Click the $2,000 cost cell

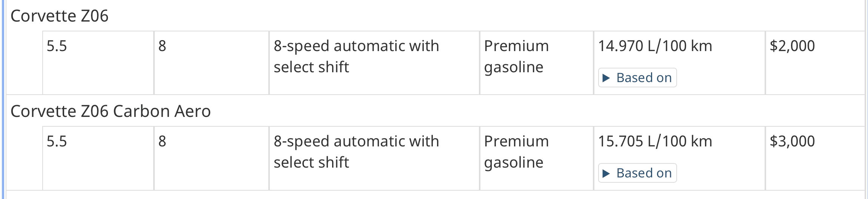click(792, 46)
